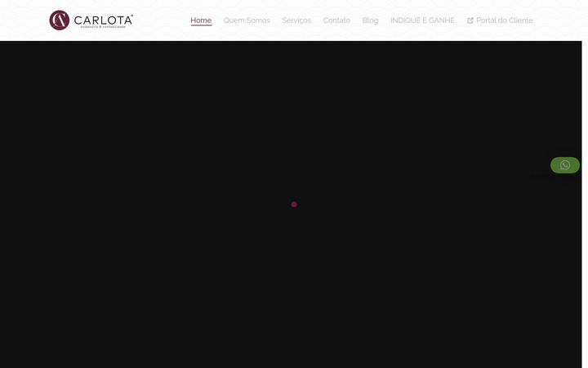Image resolution: width=588 pixels, height=368 pixels.
Task: Open the Portal do Cliente link
Action: click(x=500, y=20)
